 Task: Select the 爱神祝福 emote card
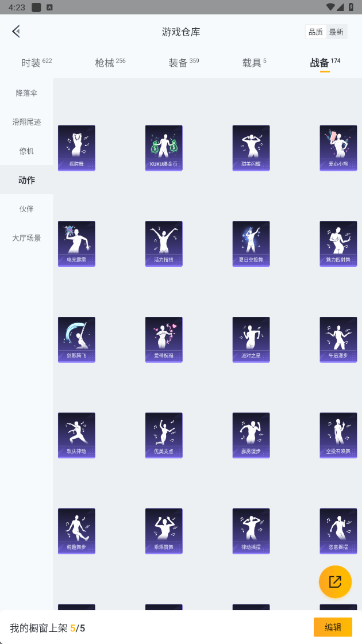(164, 340)
